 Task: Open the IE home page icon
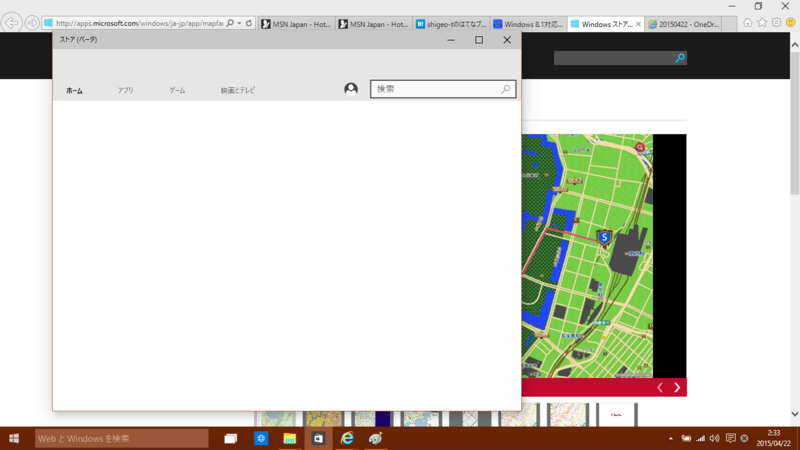pyautogui.click(x=747, y=23)
